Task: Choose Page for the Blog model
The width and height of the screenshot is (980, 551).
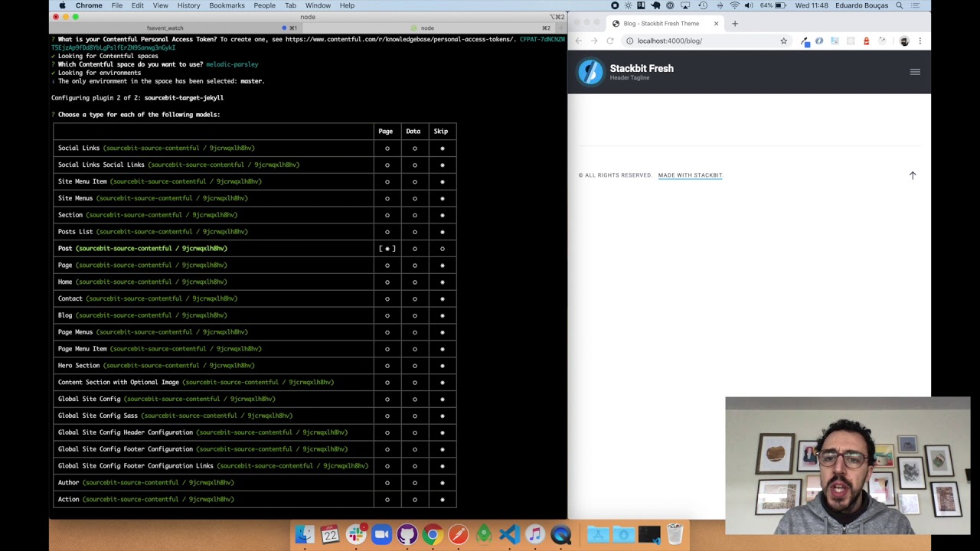Action: click(387, 315)
